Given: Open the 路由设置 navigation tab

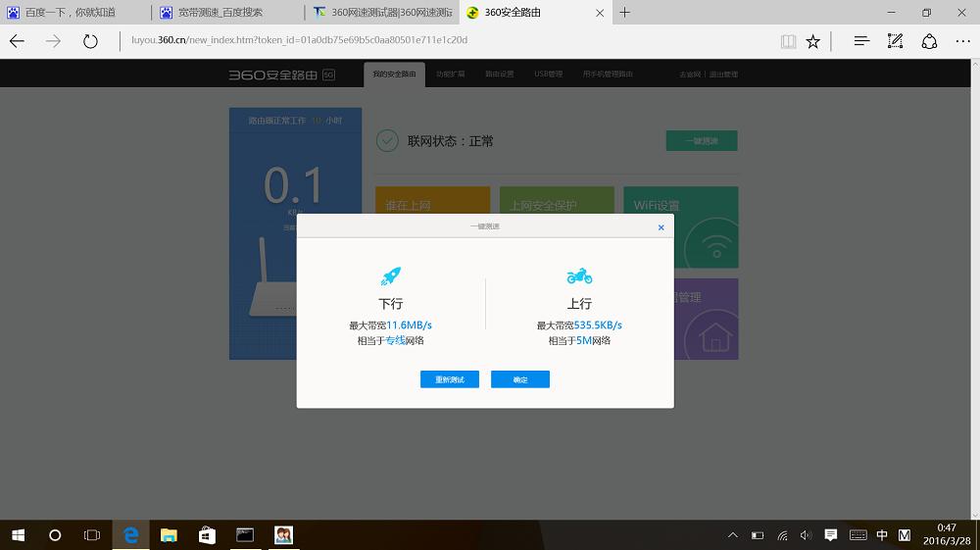Looking at the screenshot, I should [x=500, y=75].
